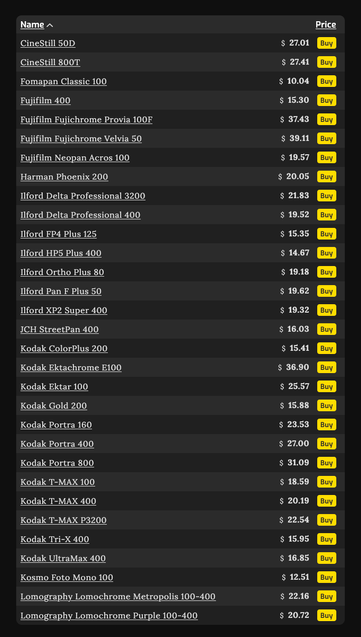Open the CineStill 50D product link
Viewport: 361px width, 637px height.
click(x=48, y=43)
